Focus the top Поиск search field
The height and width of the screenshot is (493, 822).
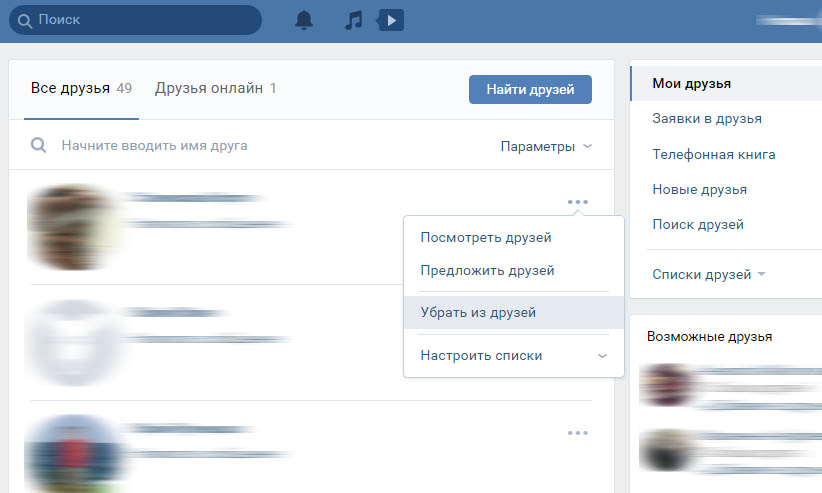pos(135,20)
